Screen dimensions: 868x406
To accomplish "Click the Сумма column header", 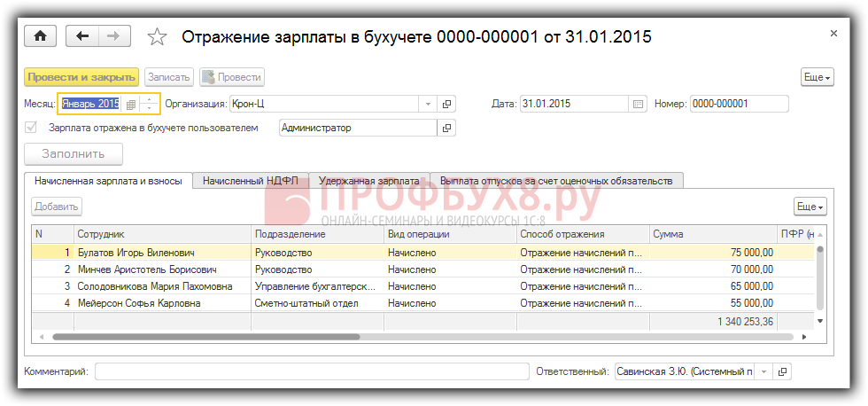I will pyautogui.click(x=713, y=234).
